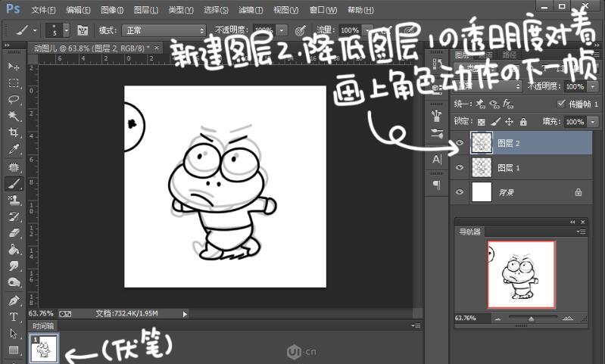Select the History Brush tool
Image resolution: width=605 pixels, height=364 pixels.
[x=14, y=216]
